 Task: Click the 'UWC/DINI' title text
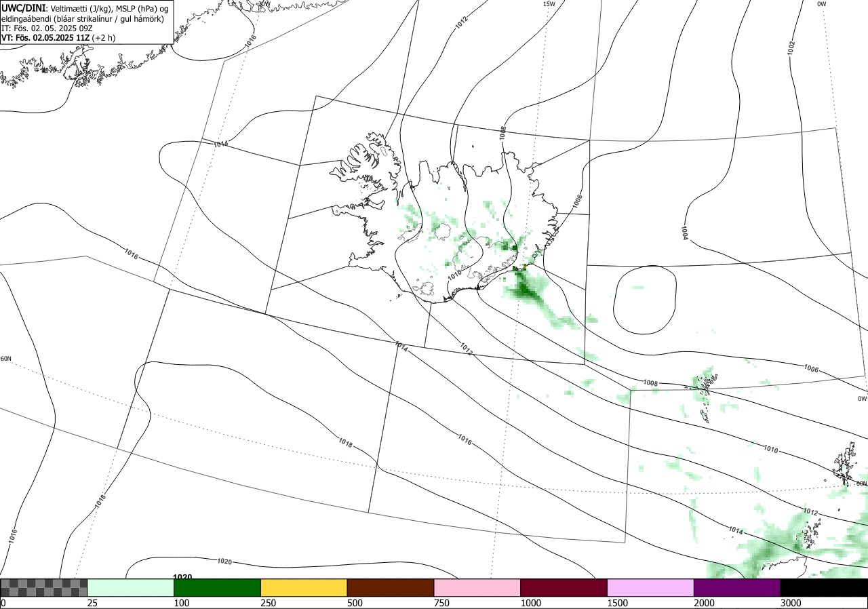23,7
